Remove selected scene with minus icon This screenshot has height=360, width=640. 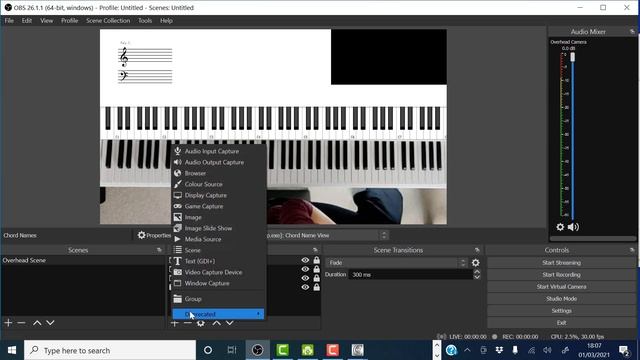coord(21,323)
